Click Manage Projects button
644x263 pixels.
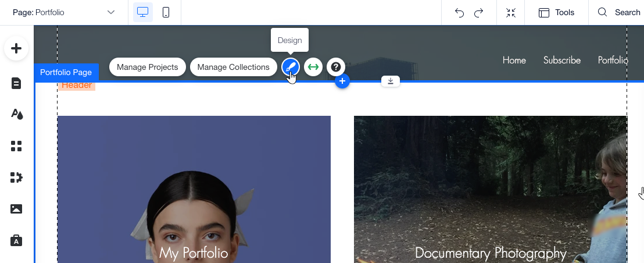click(x=148, y=67)
